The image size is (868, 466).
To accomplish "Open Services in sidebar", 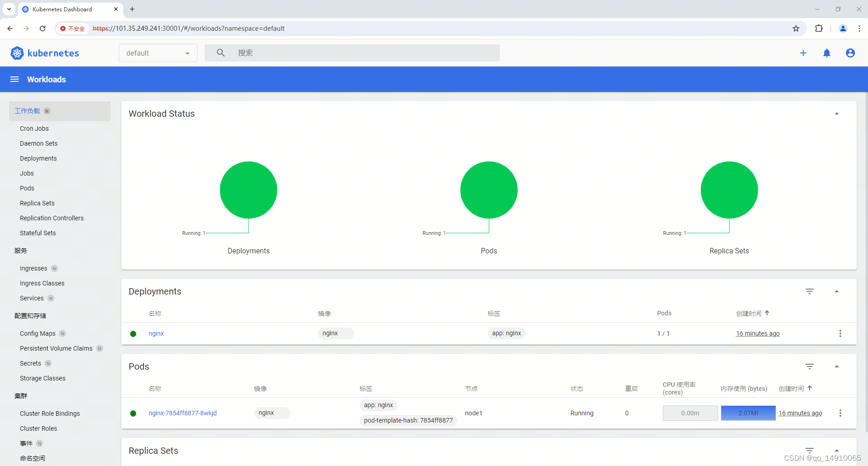I will tap(32, 298).
